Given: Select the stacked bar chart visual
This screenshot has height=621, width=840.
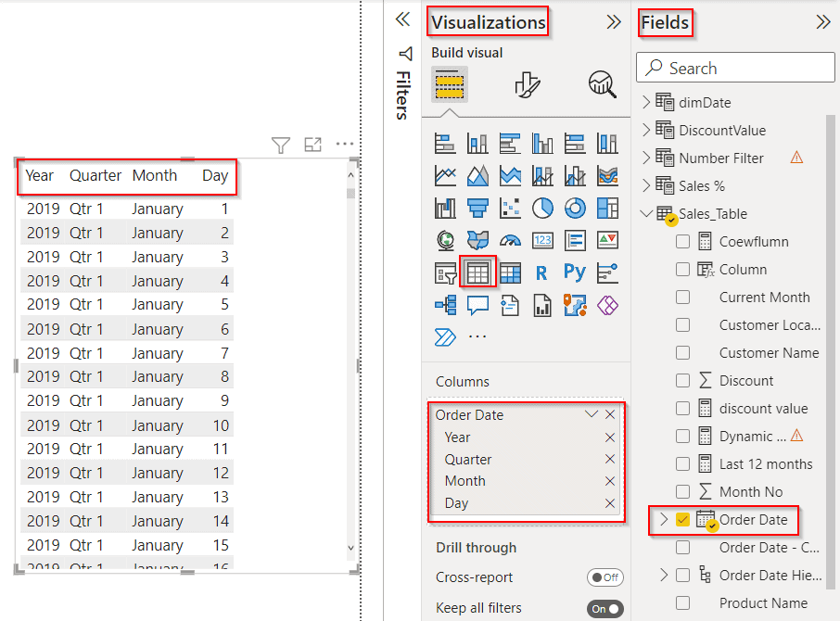Looking at the screenshot, I should (x=445, y=144).
